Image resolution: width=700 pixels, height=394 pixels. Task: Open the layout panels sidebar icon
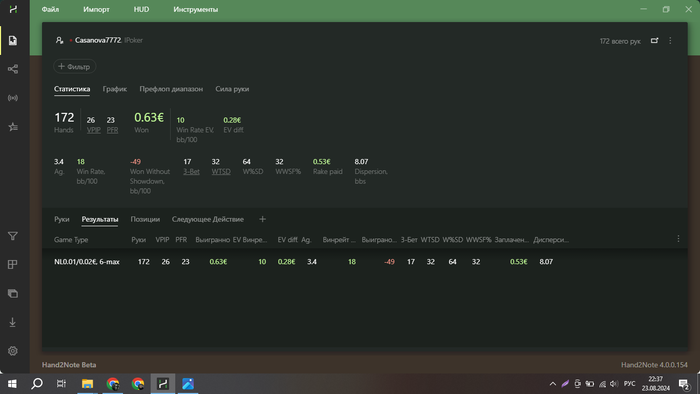[13, 265]
